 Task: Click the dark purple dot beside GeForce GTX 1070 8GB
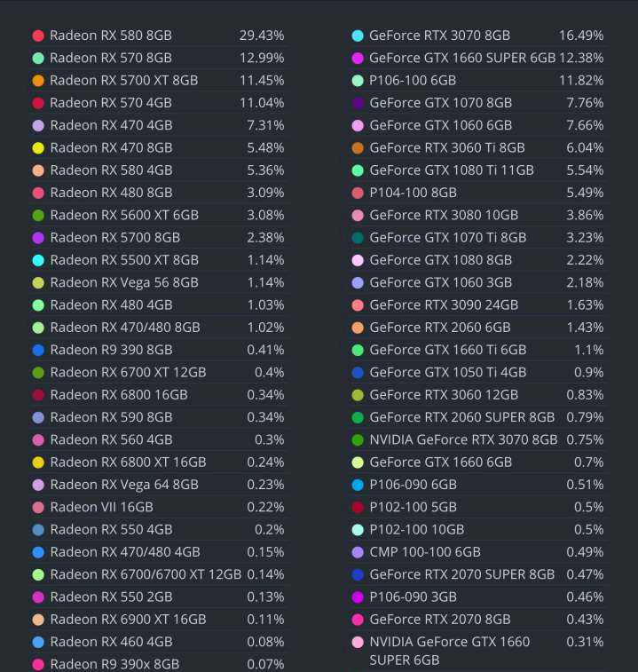pyautogui.click(x=358, y=103)
